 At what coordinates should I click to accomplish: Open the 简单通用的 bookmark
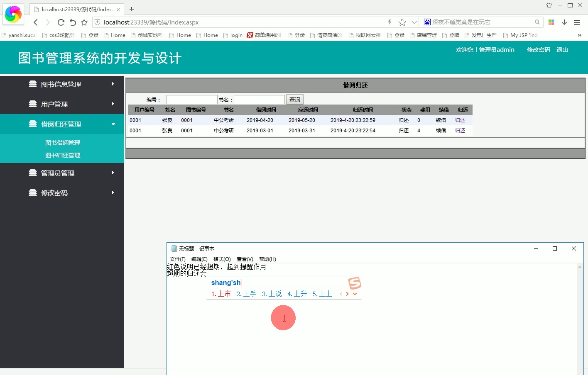[x=264, y=35]
